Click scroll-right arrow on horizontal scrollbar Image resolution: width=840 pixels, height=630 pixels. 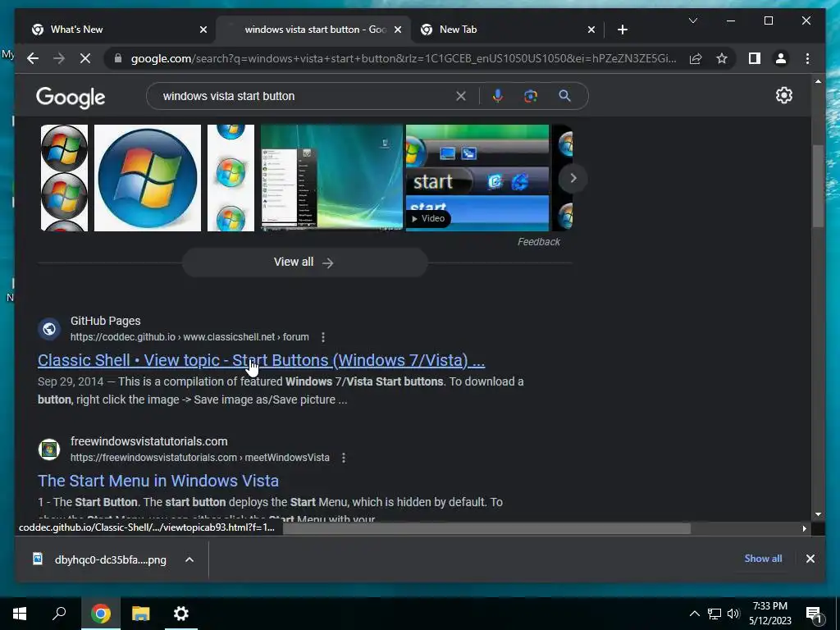pos(804,529)
